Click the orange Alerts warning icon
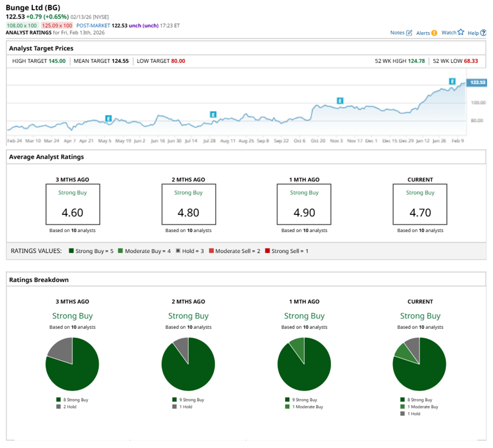Screen dimensions: 493x448 pyautogui.click(x=434, y=33)
